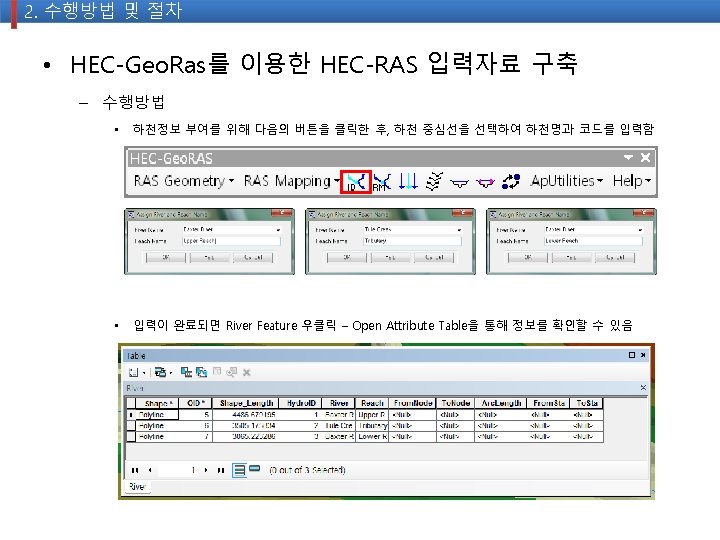Go to the last record in table
This screenshot has width=720, height=540.
coord(221,470)
